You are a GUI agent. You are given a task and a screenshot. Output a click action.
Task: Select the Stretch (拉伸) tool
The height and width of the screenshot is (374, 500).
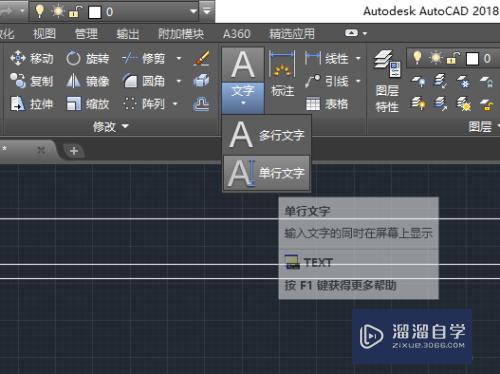click(31, 104)
